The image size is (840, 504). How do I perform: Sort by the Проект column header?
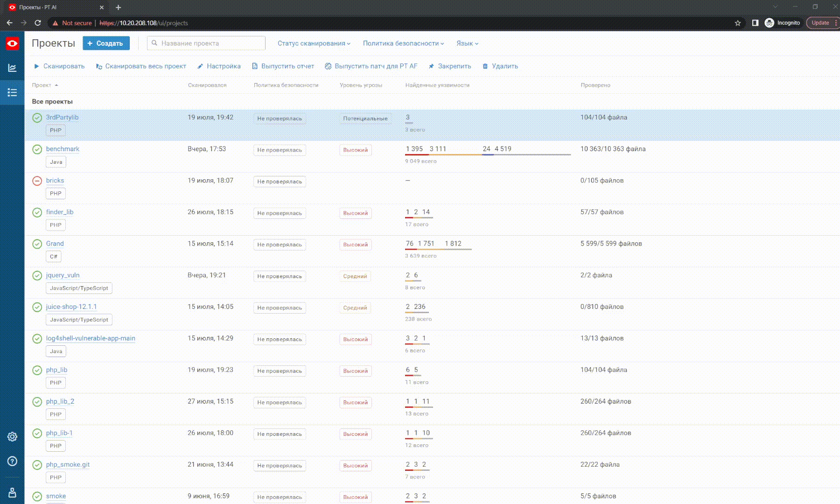click(45, 85)
